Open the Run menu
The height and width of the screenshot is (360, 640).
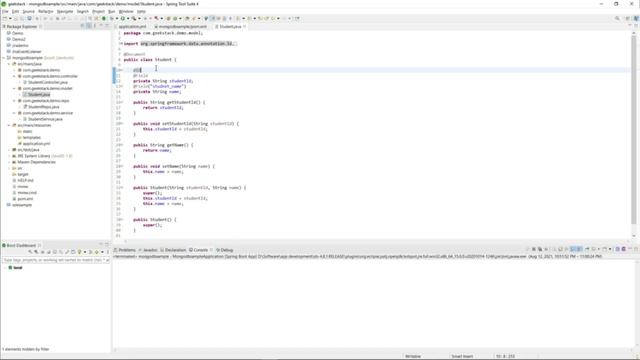[x=111, y=11]
